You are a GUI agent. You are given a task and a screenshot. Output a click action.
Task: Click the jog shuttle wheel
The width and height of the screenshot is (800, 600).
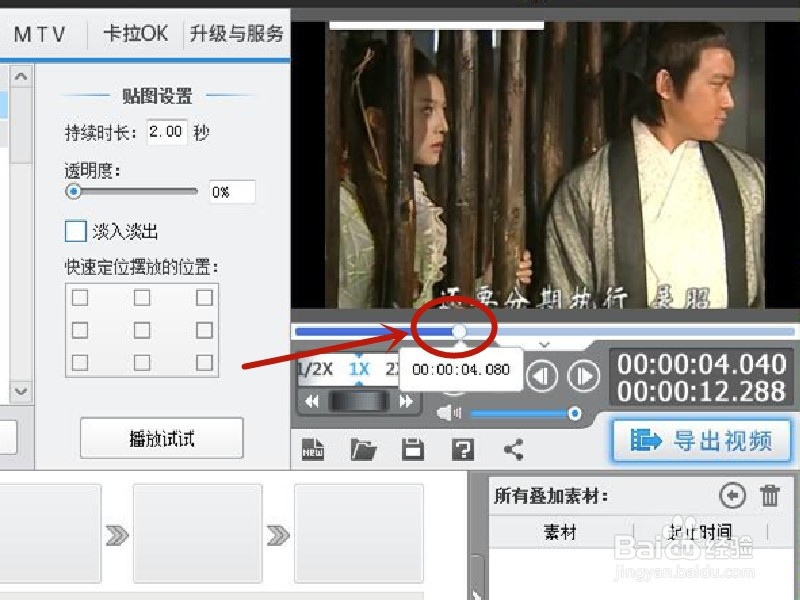click(359, 402)
